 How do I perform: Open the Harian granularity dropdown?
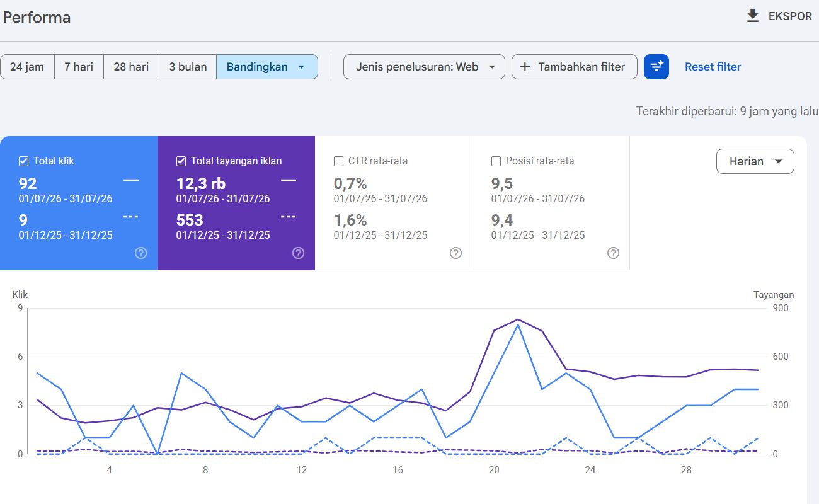755,161
